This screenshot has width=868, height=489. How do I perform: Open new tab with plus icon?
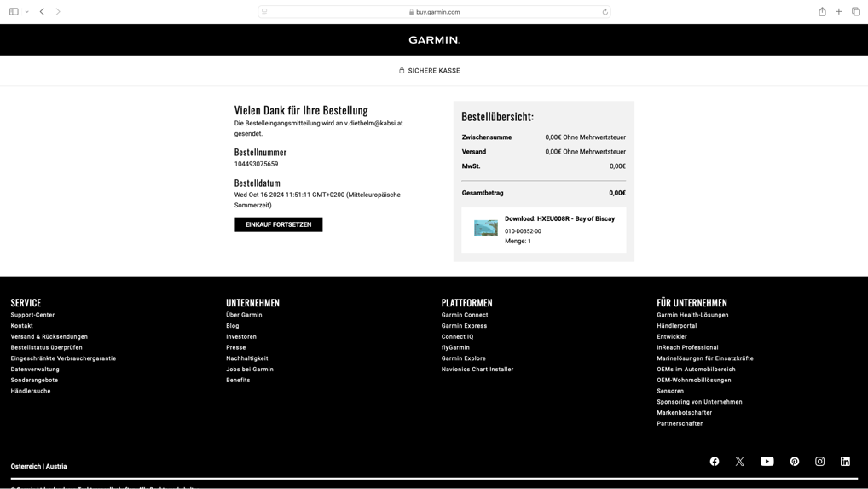point(839,12)
